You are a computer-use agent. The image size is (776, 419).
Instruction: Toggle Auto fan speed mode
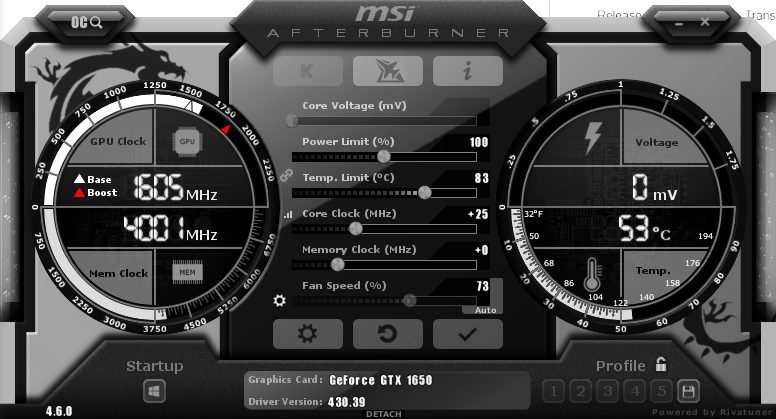485,310
